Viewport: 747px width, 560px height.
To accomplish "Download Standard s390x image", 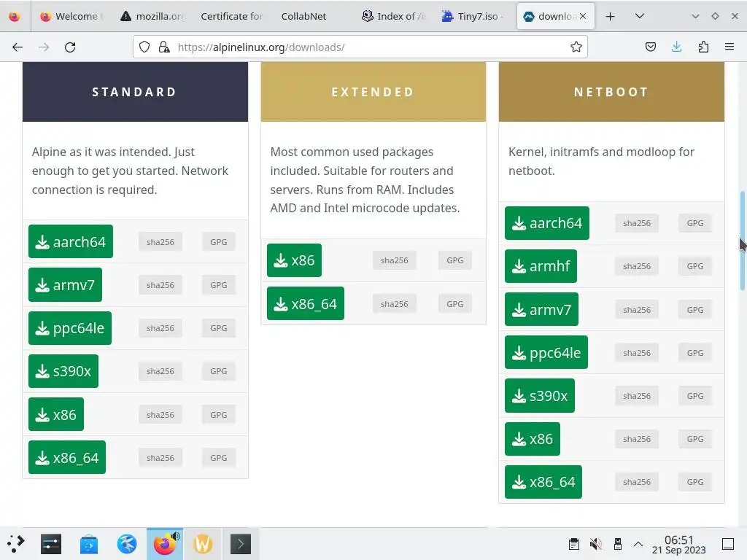I will (x=63, y=371).
